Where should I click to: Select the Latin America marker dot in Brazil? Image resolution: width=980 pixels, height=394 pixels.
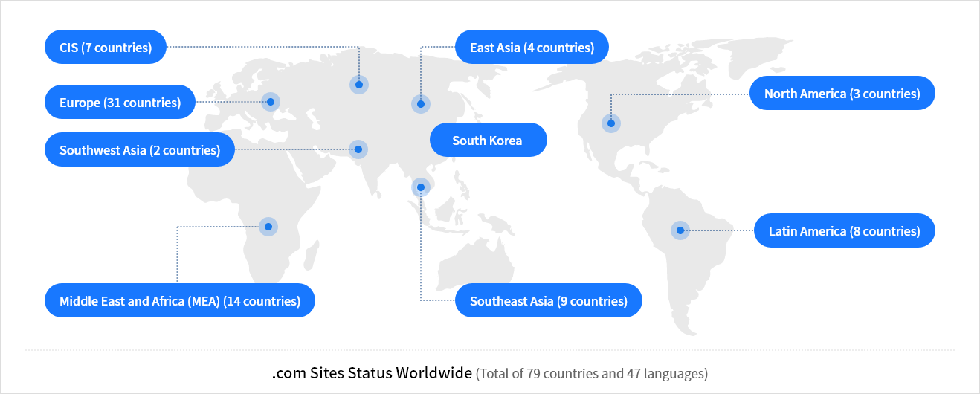pos(680,230)
